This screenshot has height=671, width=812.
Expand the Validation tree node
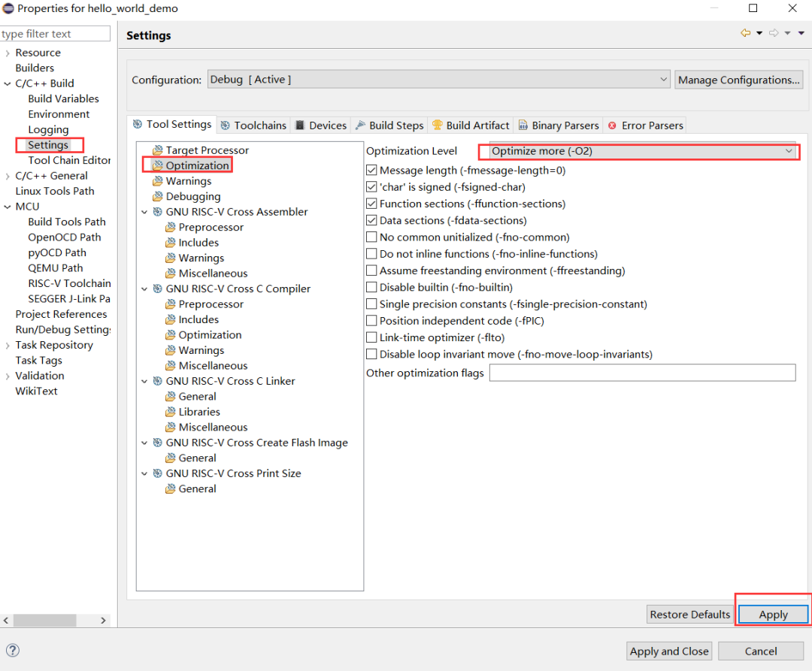tap(8, 376)
